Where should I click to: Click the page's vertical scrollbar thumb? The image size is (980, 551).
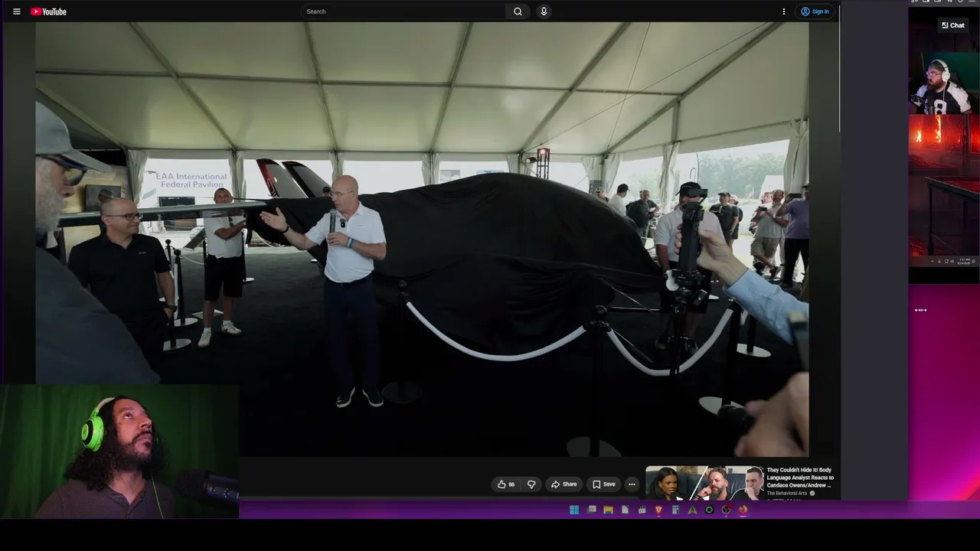click(841, 69)
